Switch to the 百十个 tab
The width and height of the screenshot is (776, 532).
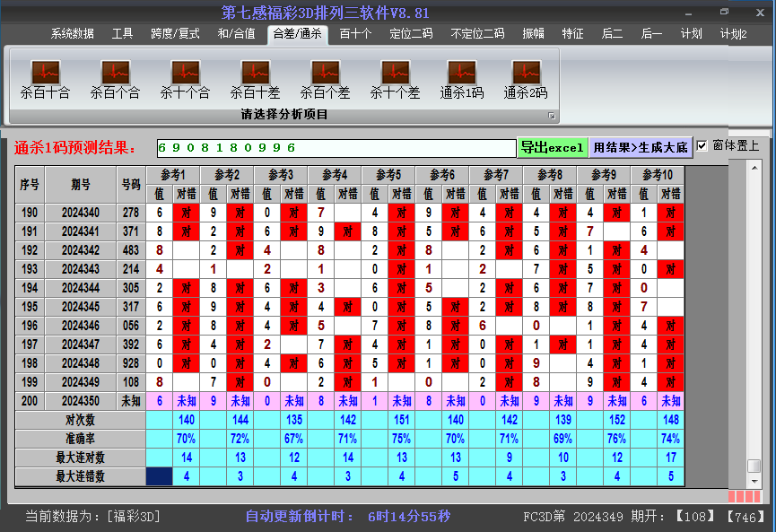click(355, 34)
